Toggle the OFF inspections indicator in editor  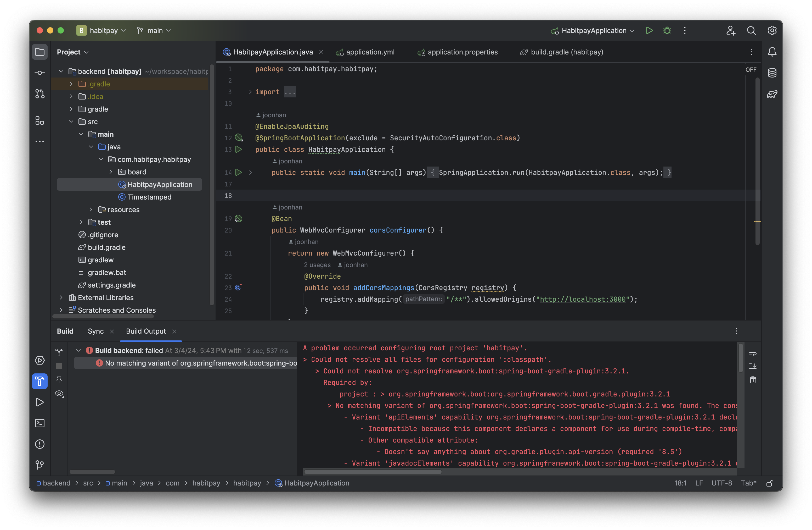click(751, 70)
